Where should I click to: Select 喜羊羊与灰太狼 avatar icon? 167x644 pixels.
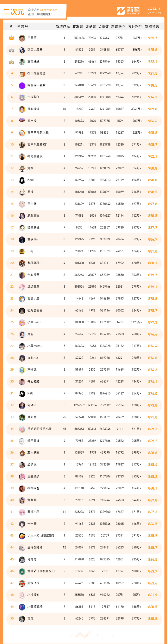pyautogui.click(x=22, y=133)
